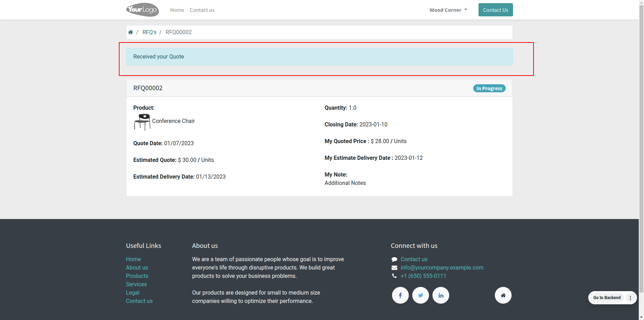
Task: Click the YourLogo header logo
Action: click(143, 10)
